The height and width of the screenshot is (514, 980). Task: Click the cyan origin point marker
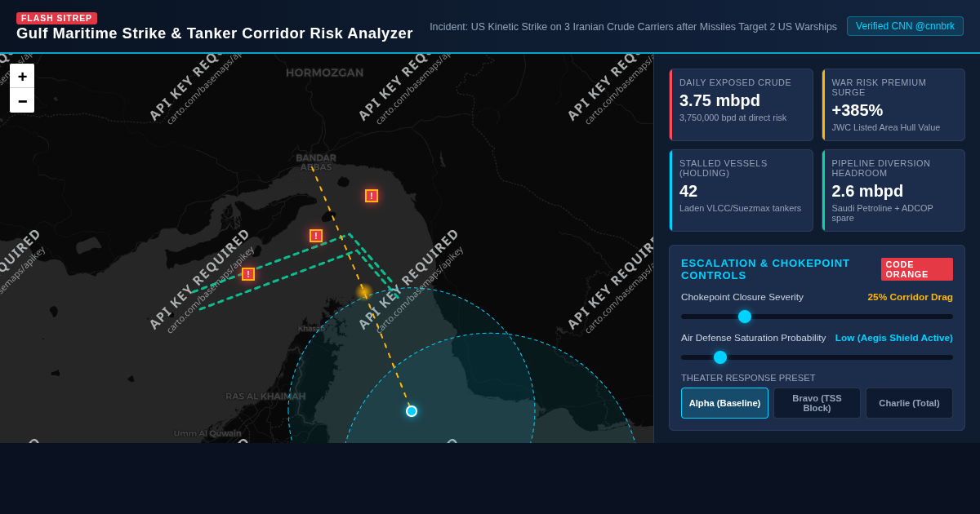(x=412, y=411)
